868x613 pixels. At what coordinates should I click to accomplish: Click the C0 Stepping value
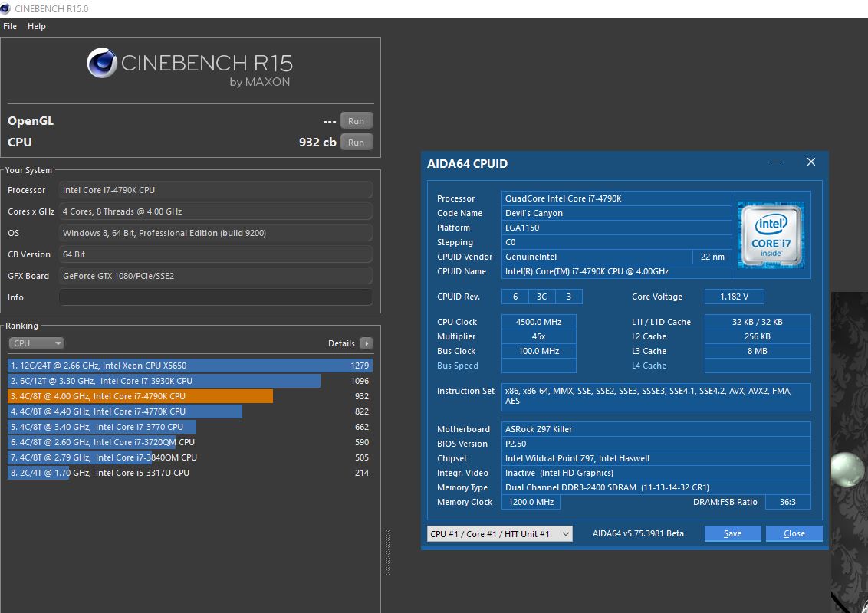[x=616, y=242]
